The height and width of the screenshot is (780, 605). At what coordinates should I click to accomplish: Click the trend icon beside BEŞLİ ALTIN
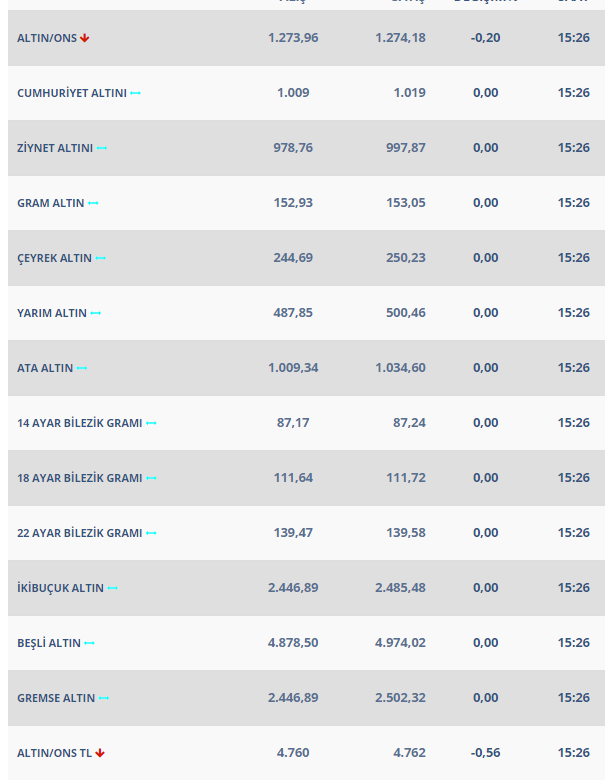(x=90, y=643)
